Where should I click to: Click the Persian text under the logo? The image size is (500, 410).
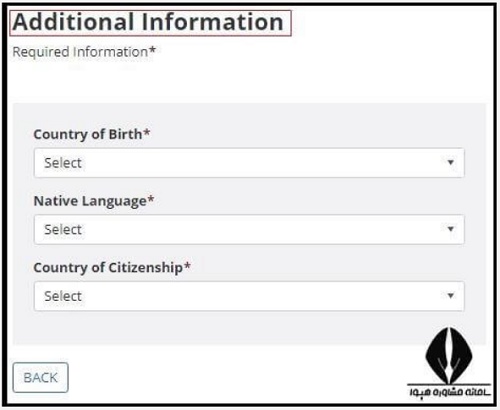tap(450, 391)
